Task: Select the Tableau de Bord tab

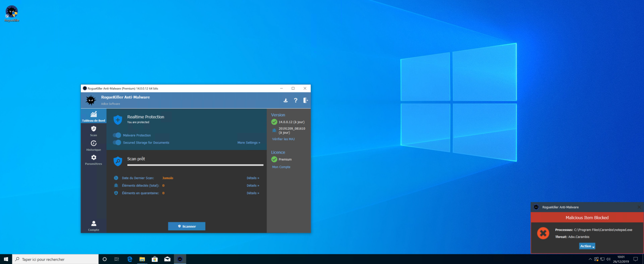Action: (x=93, y=116)
